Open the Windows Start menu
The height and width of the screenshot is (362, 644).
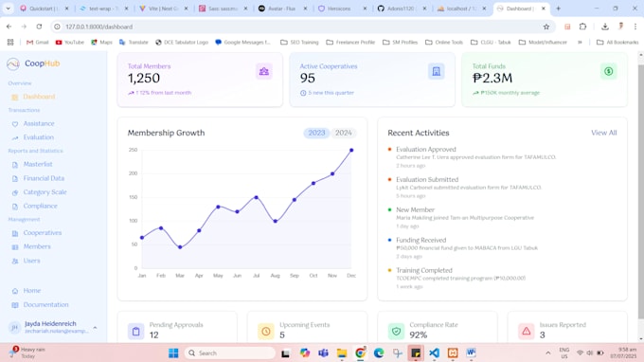coord(173,353)
